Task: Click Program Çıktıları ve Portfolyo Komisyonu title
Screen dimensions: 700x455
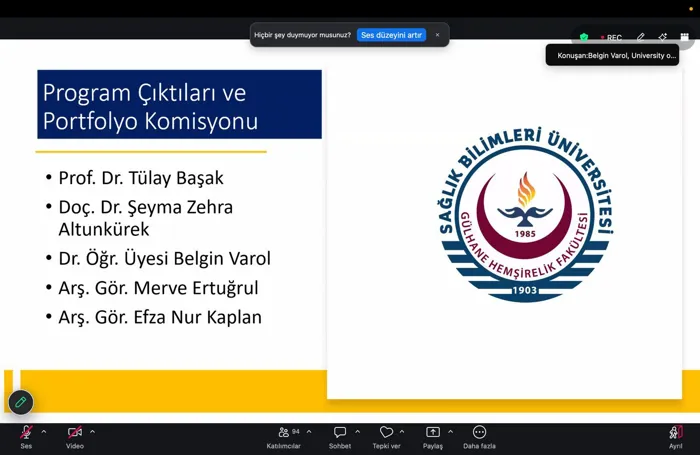Action: 179,104
